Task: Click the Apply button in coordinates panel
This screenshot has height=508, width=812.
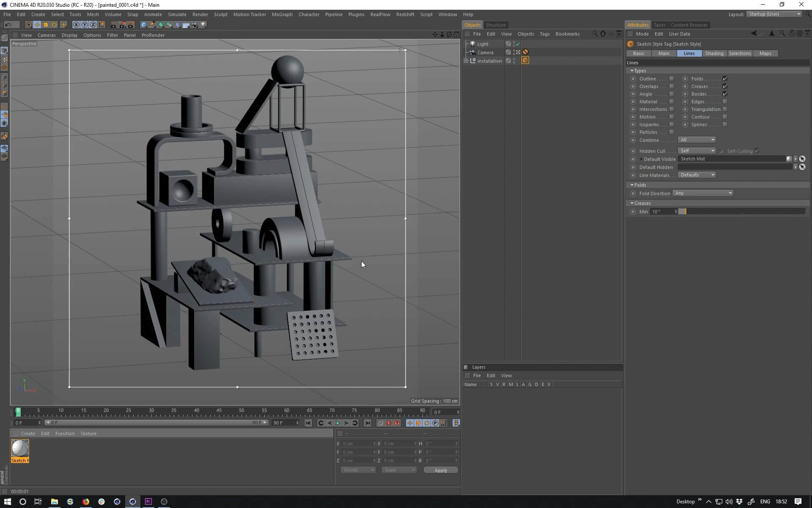Action: pyautogui.click(x=440, y=470)
